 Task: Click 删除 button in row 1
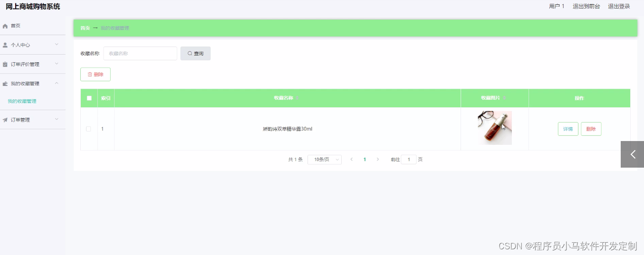point(591,129)
